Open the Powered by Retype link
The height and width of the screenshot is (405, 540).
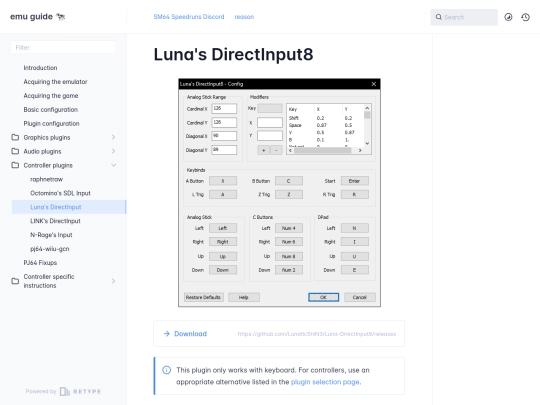(63, 391)
